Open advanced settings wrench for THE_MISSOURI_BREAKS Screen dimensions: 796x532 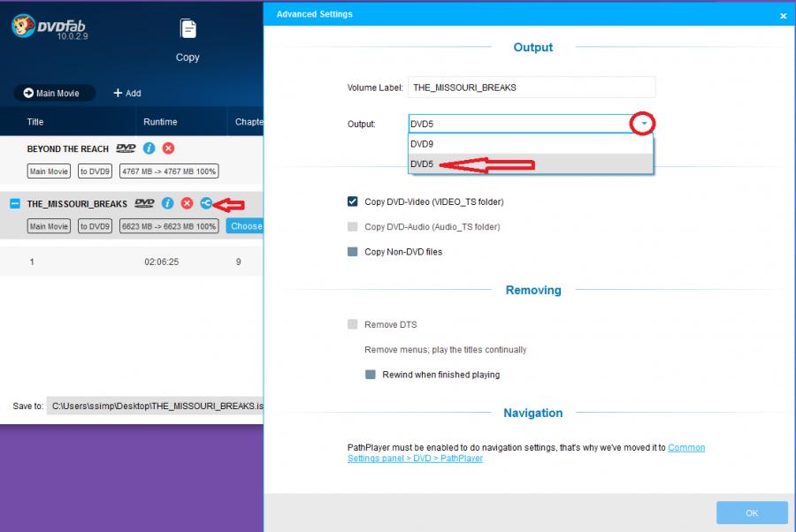206,203
